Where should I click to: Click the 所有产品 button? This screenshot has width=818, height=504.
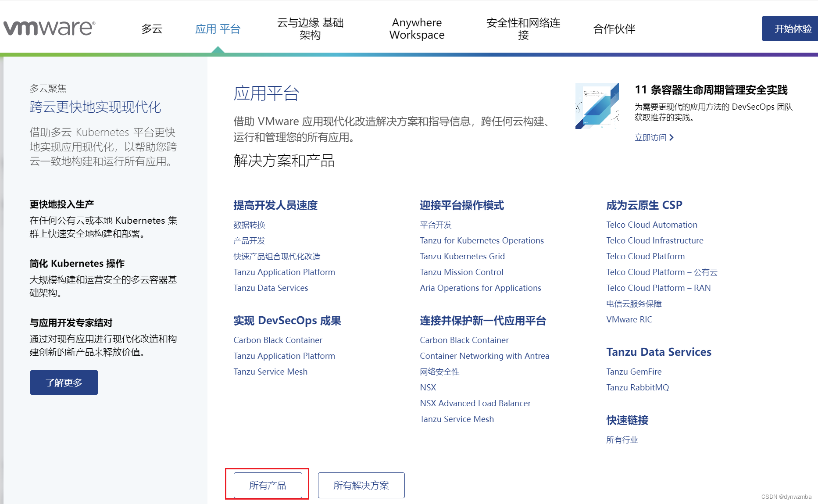click(268, 485)
